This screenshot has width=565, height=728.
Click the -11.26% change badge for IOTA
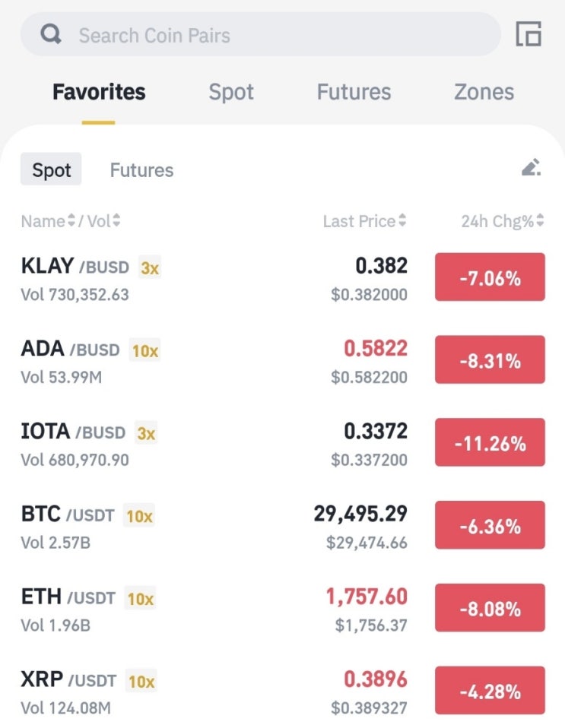coord(490,442)
